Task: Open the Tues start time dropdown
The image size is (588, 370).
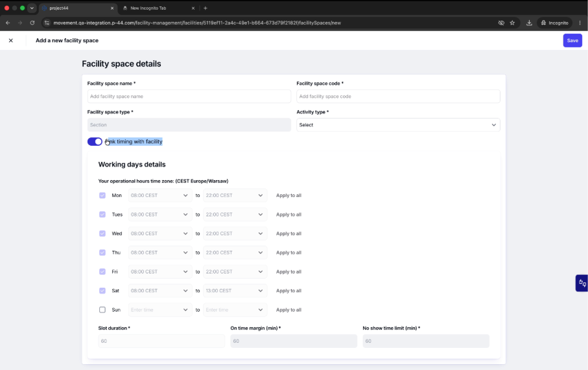Action: pos(160,214)
